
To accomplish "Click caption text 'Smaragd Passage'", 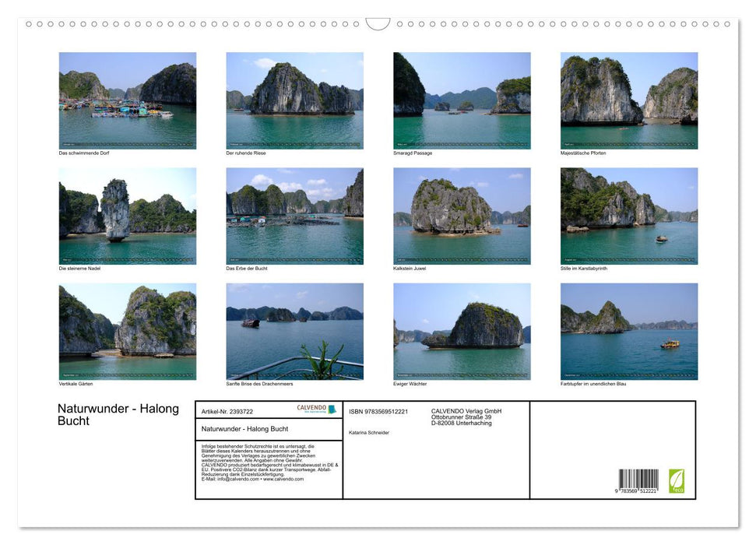I will 413,153.
